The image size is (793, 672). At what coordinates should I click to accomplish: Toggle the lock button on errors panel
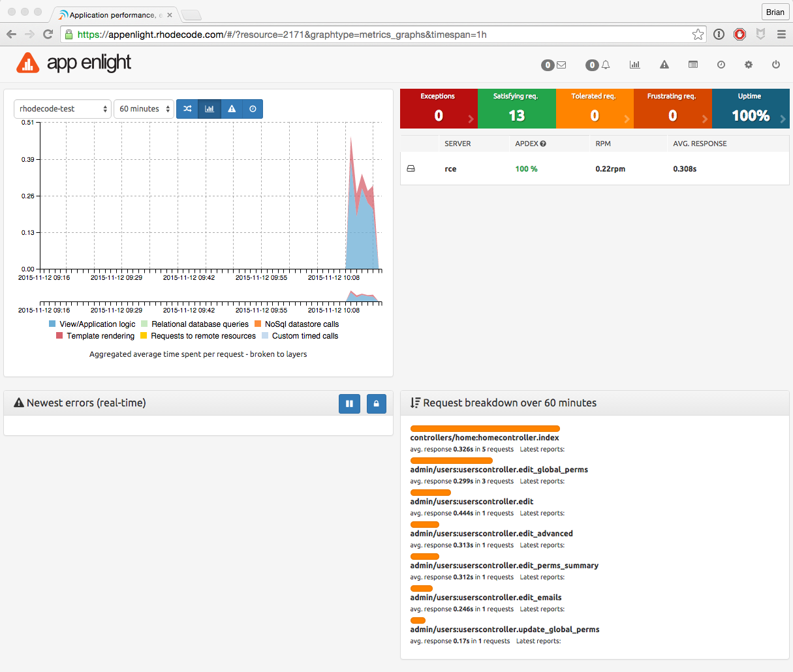click(376, 404)
